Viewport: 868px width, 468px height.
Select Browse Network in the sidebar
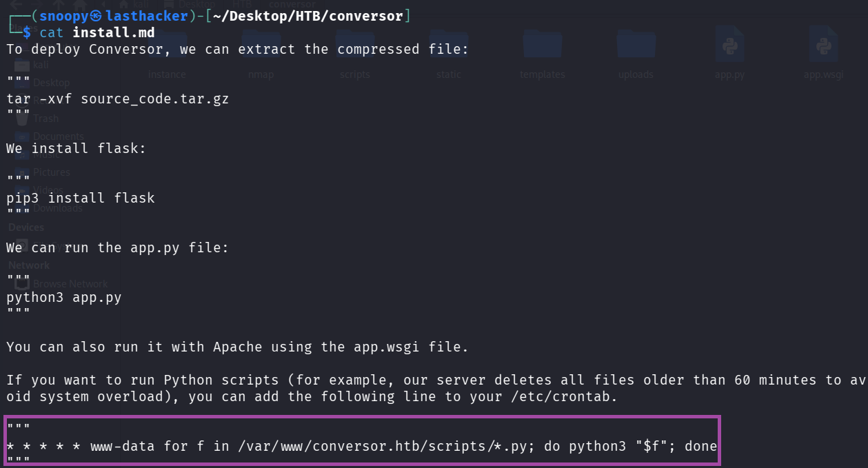point(70,284)
